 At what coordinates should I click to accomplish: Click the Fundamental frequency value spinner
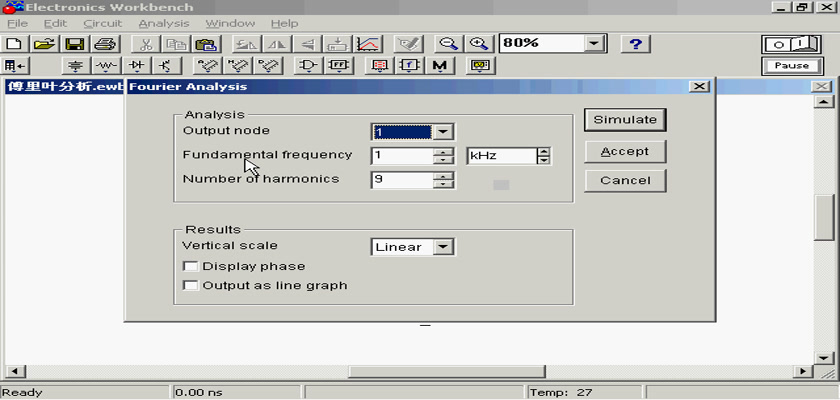point(443,156)
